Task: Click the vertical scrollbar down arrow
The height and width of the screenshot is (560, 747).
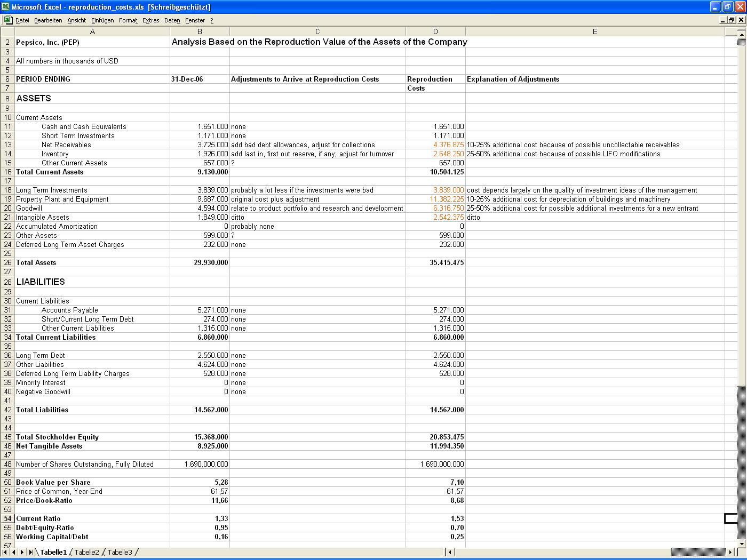Action: click(x=741, y=543)
